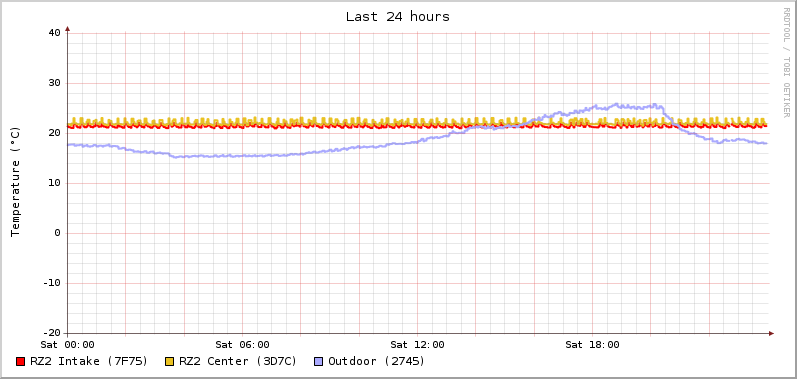Click the arrow atop the y-axis
797x379 pixels.
68,29
